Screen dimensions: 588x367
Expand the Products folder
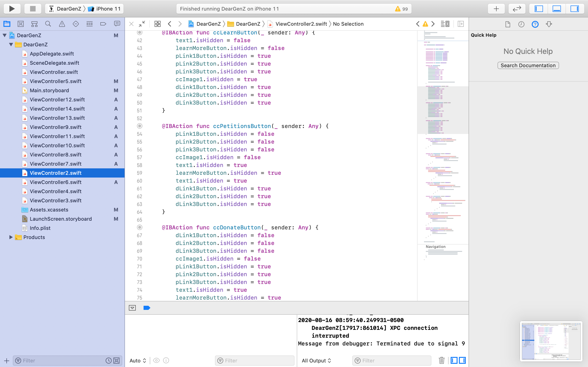coord(11,237)
